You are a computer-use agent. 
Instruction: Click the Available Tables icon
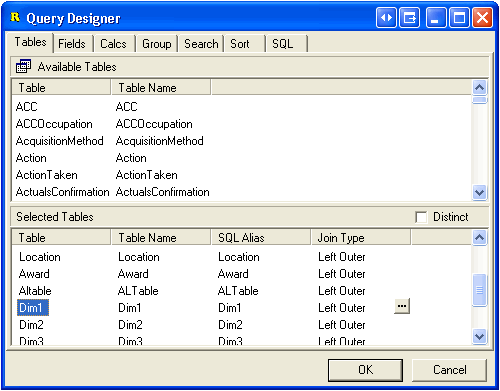click(23, 66)
